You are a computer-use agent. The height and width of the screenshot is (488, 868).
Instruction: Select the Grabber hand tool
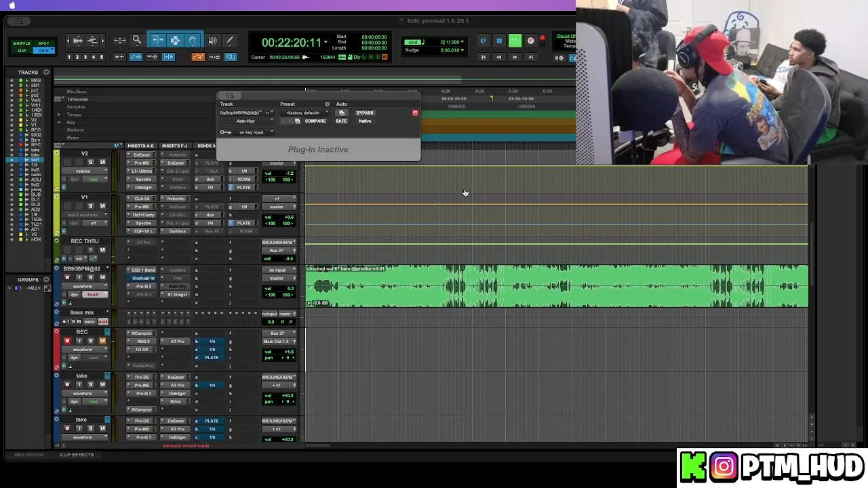(193, 41)
